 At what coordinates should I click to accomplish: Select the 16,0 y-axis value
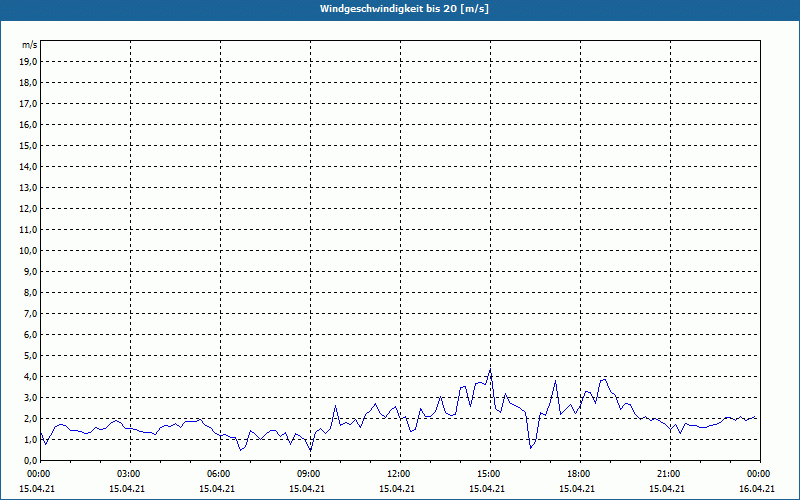tap(28, 124)
